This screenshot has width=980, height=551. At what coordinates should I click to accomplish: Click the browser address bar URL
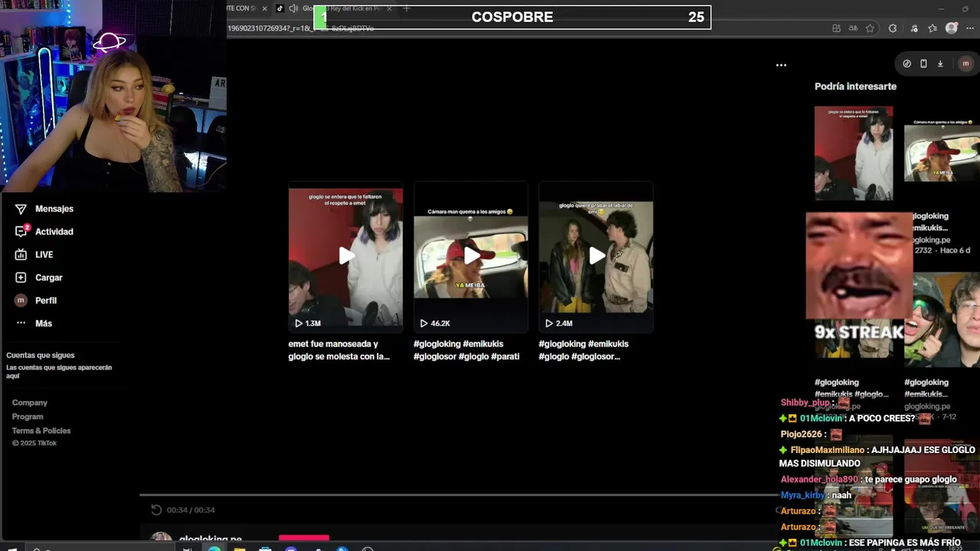(301, 28)
